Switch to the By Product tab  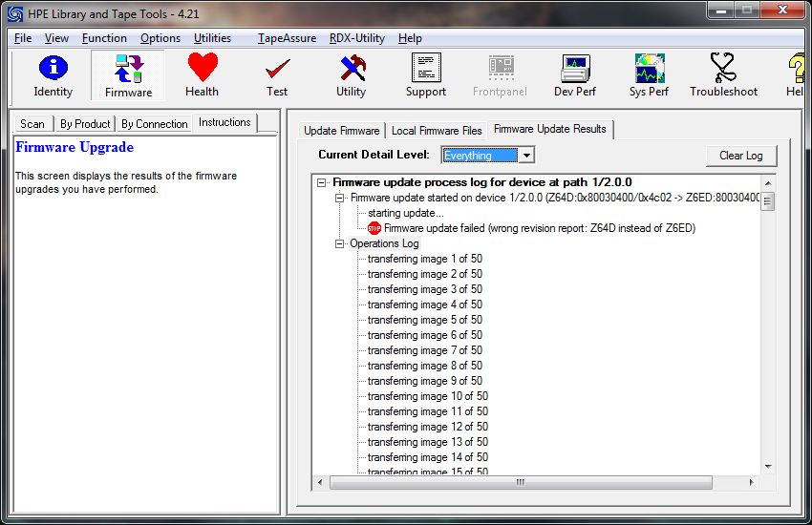[x=85, y=124]
